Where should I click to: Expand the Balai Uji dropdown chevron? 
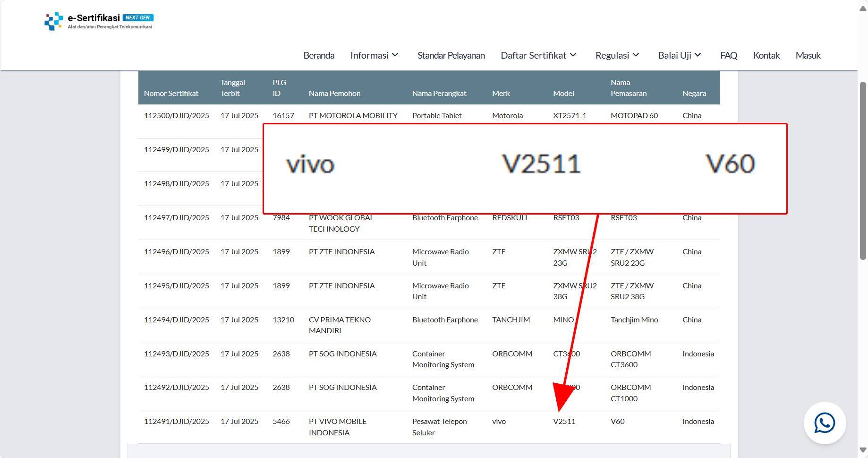(698, 55)
